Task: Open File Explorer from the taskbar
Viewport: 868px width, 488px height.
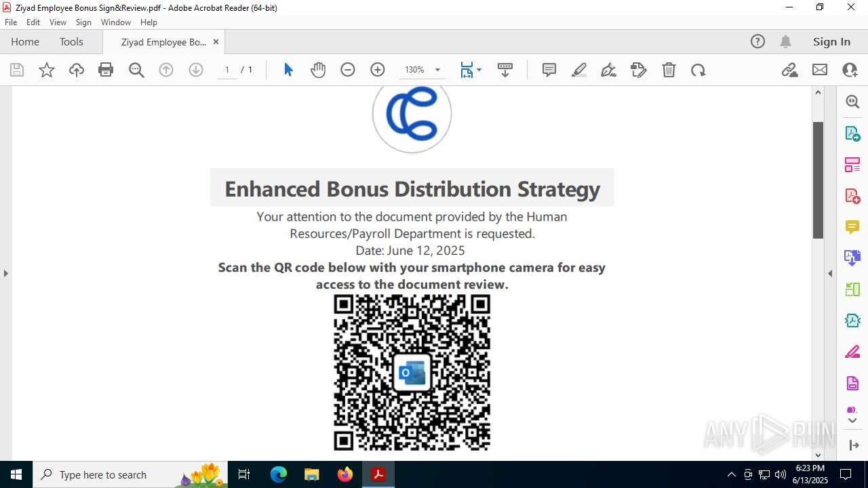Action: [x=311, y=474]
